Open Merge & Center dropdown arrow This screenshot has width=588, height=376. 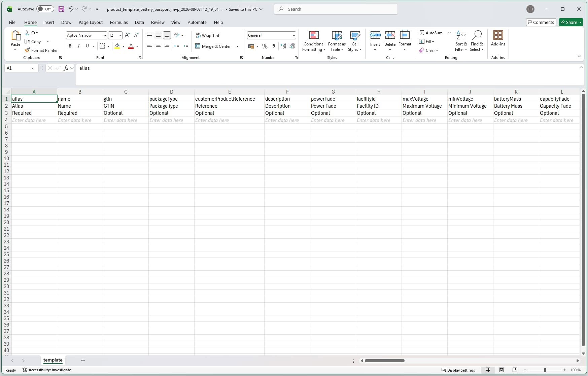237,46
